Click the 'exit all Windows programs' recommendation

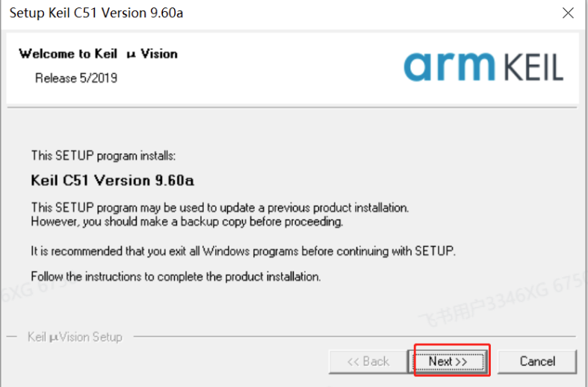pyautogui.click(x=242, y=251)
